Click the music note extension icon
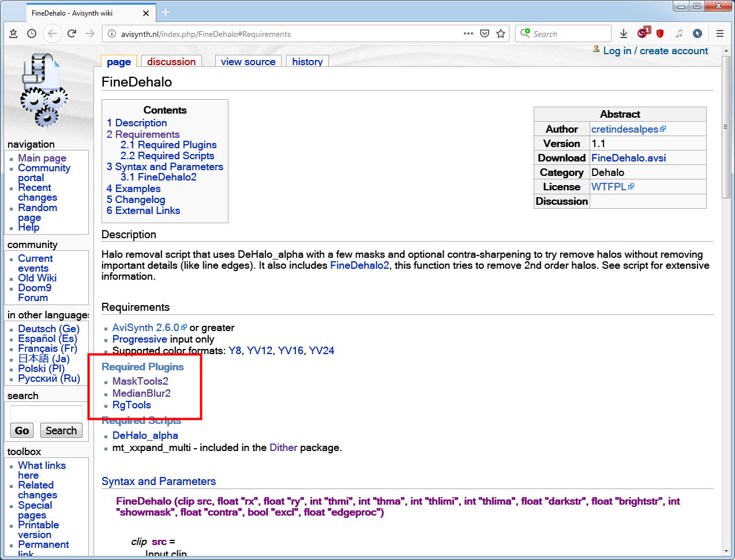This screenshot has height=560, width=735. coord(679,33)
